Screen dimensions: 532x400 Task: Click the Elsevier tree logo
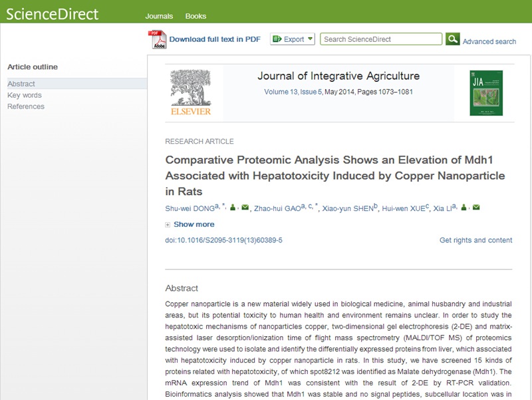coord(191,93)
